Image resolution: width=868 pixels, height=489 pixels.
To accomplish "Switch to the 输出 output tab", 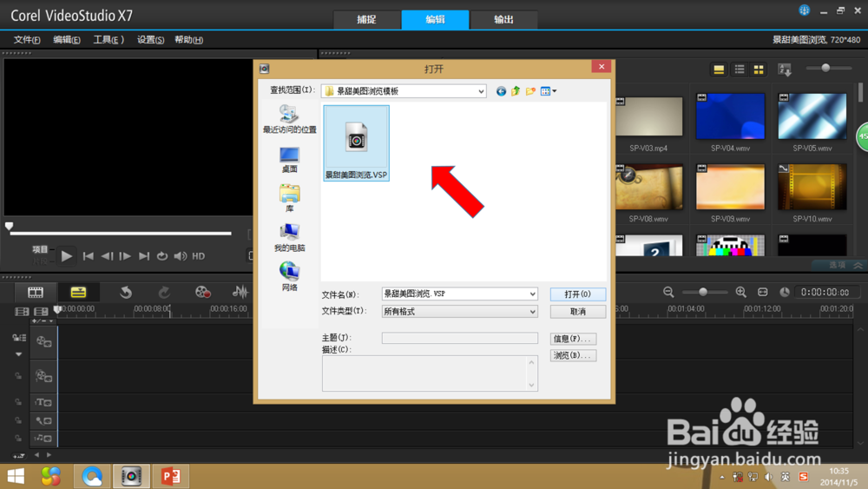I will coord(503,19).
